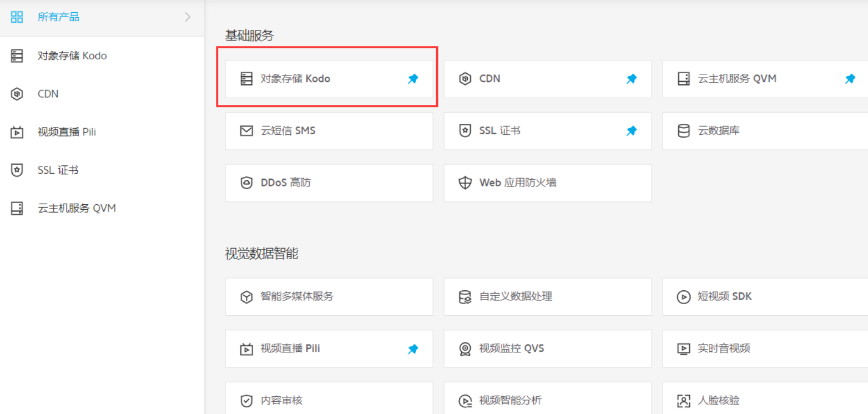Screen dimensions: 868x414
Task: Click the camera icon for 视频监控 QVS
Action: pyautogui.click(x=465, y=349)
